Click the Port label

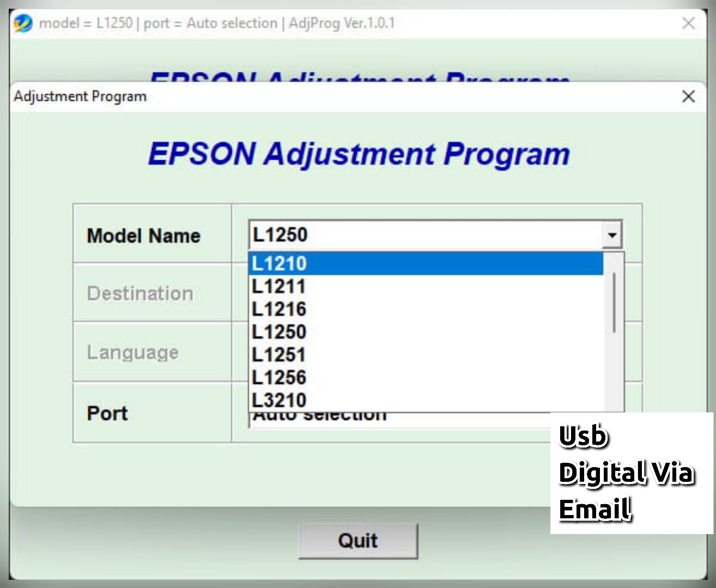[107, 413]
